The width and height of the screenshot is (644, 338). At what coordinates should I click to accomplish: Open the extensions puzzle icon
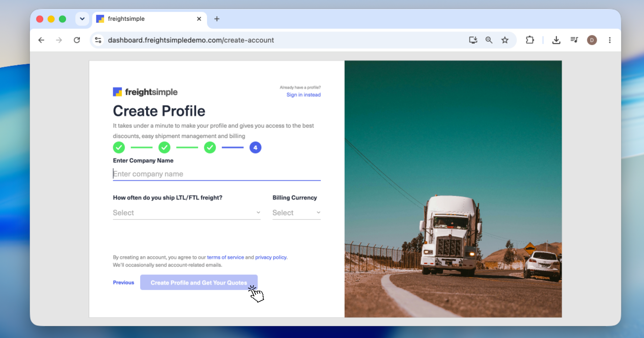(530, 40)
